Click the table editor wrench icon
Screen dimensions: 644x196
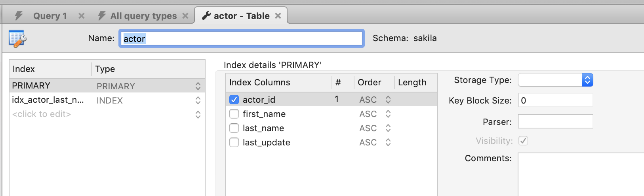[17, 38]
